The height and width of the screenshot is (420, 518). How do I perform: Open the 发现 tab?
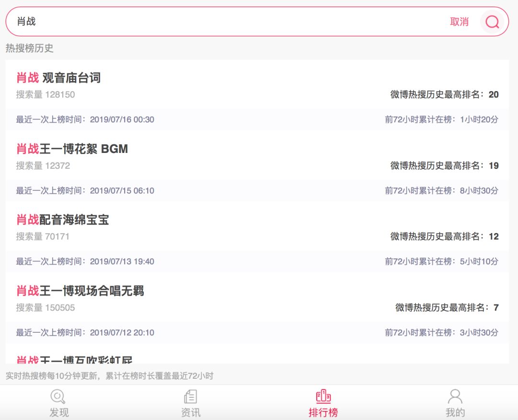(x=59, y=403)
